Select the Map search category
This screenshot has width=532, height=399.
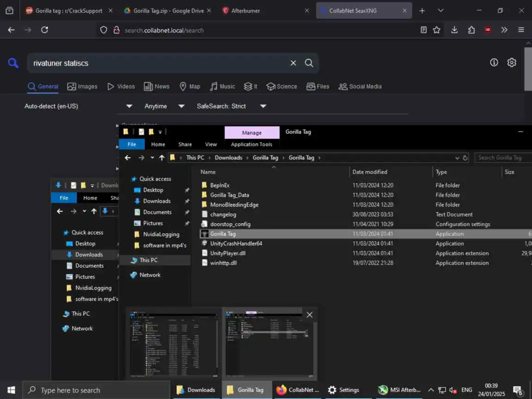190,86
